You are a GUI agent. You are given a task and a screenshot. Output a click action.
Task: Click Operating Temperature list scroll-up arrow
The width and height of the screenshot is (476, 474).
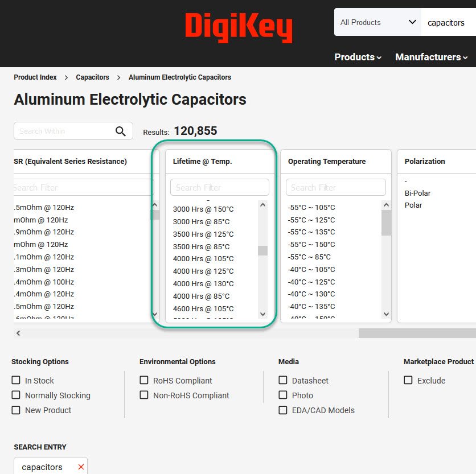[x=386, y=205]
